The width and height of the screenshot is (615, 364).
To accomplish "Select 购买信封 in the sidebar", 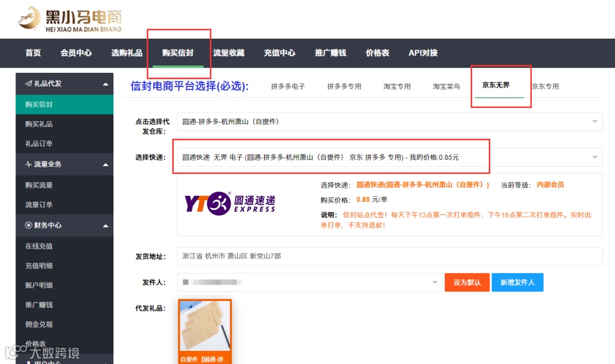I will (x=64, y=105).
